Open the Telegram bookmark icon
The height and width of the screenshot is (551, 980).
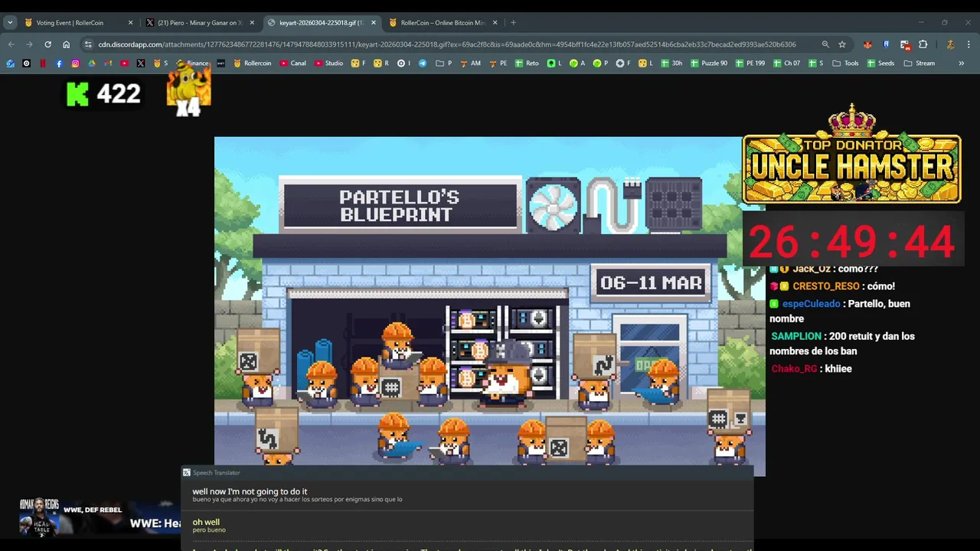click(423, 64)
